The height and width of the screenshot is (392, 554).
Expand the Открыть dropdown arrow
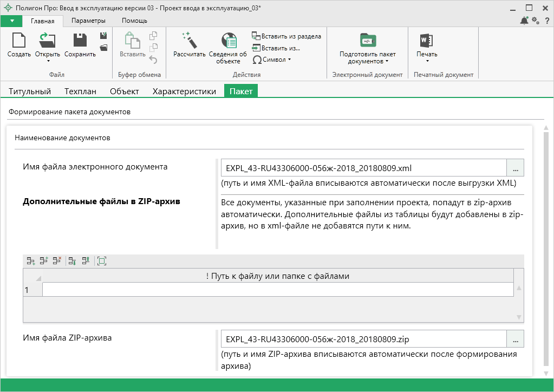click(48, 61)
